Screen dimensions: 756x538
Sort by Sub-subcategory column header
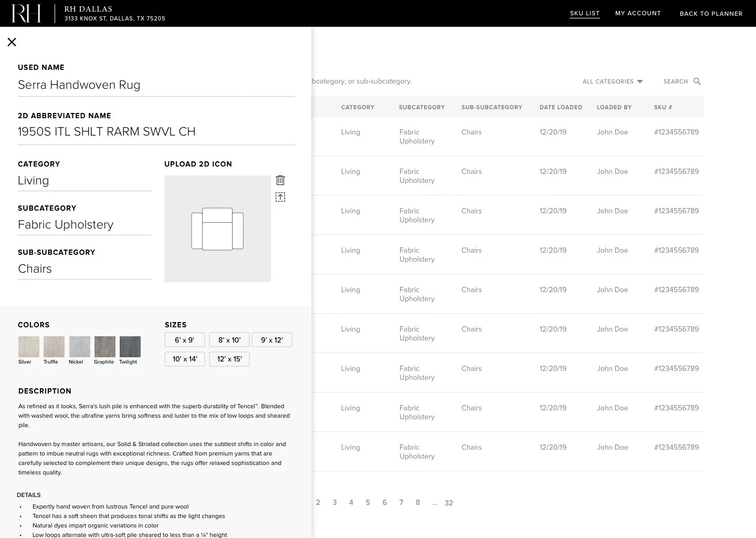coord(492,107)
